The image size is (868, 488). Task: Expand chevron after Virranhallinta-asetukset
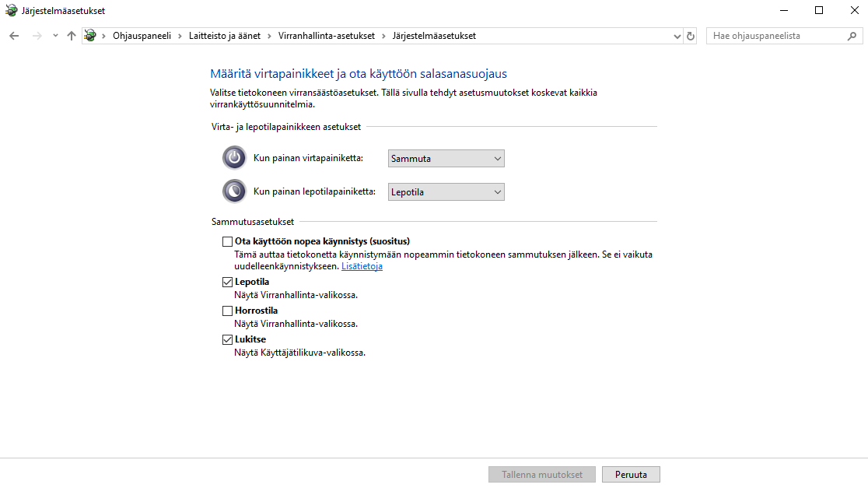[x=383, y=37]
